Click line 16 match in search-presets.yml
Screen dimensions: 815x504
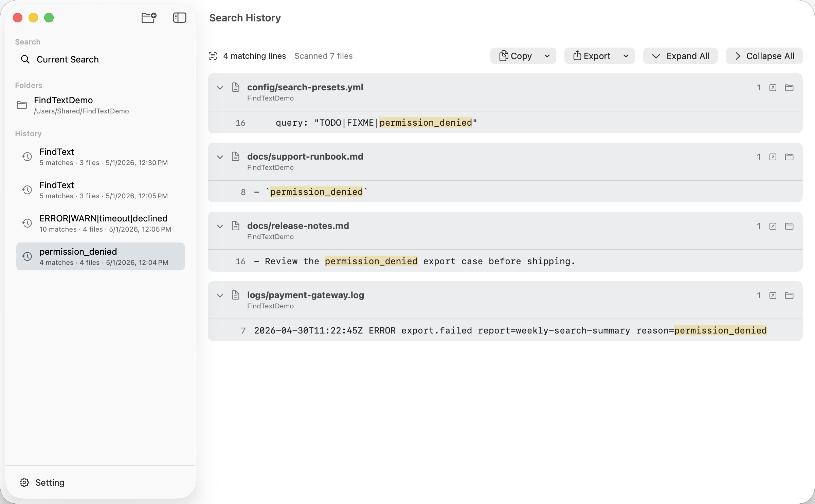click(x=505, y=123)
